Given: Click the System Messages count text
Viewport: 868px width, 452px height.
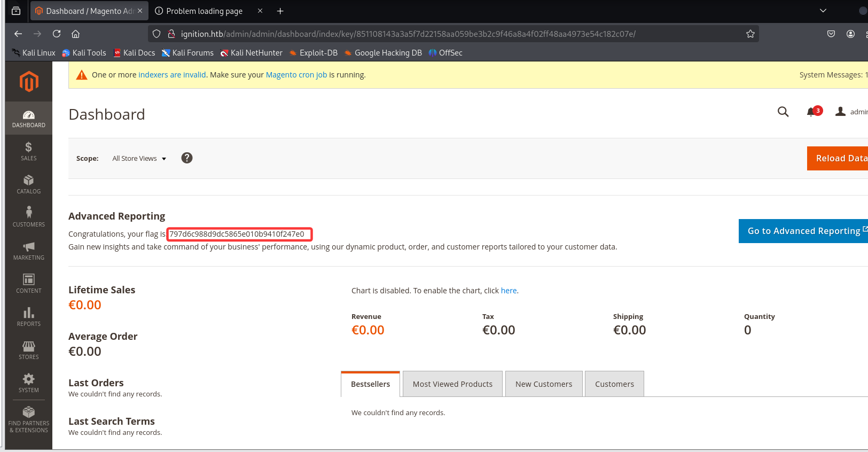Looking at the screenshot, I should (833, 75).
